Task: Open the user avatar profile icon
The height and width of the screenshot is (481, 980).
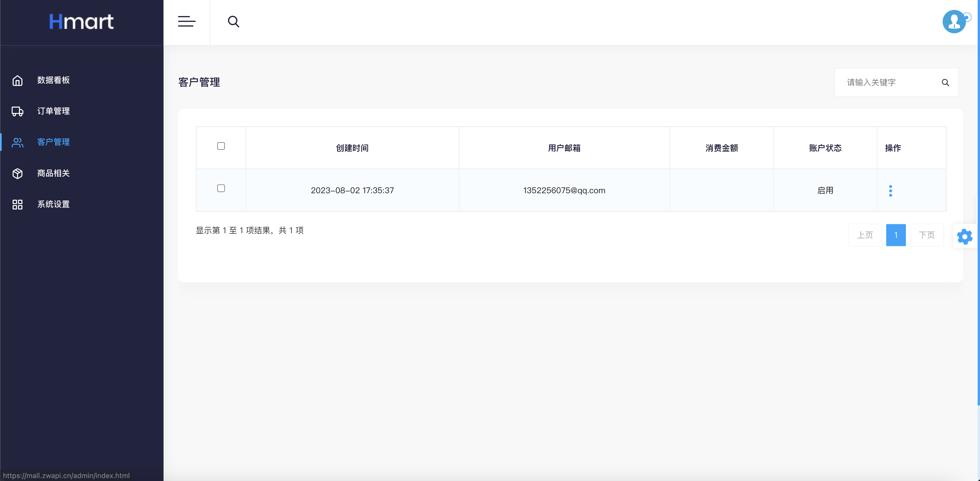Action: tap(953, 22)
